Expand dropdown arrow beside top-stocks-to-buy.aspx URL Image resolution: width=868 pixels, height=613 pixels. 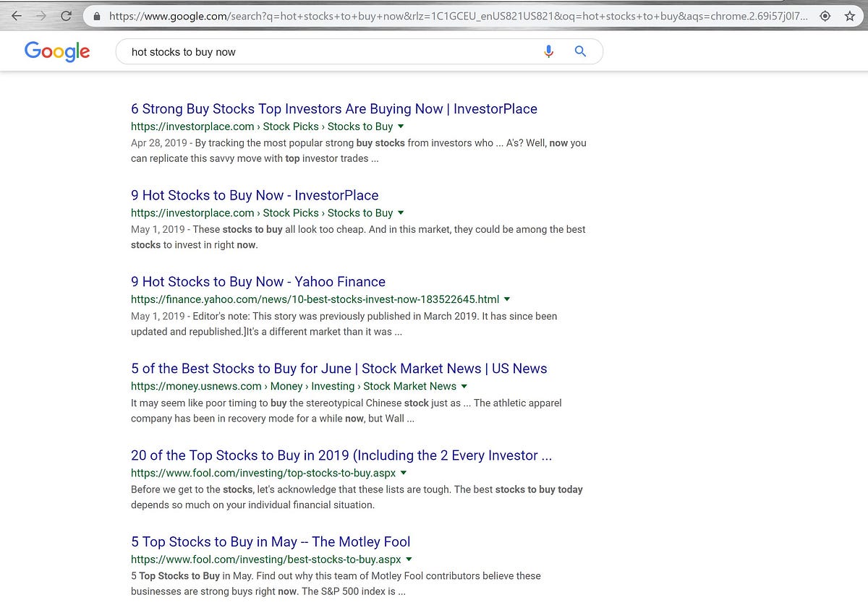404,473
